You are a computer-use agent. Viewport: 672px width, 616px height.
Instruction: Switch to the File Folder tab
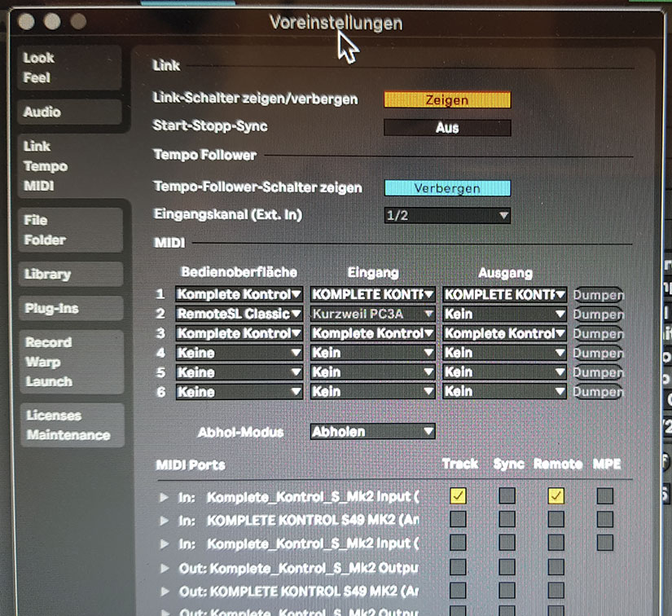click(x=71, y=231)
